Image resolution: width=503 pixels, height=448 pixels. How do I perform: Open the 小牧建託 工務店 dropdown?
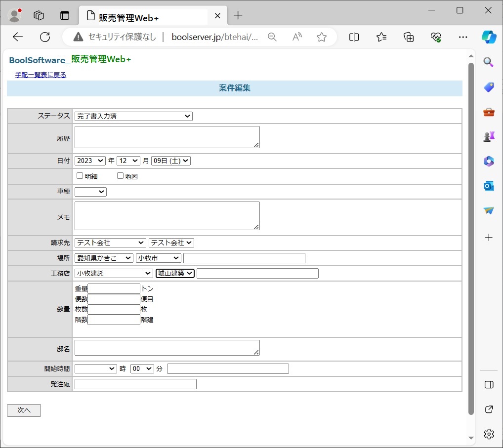pyautogui.click(x=114, y=273)
